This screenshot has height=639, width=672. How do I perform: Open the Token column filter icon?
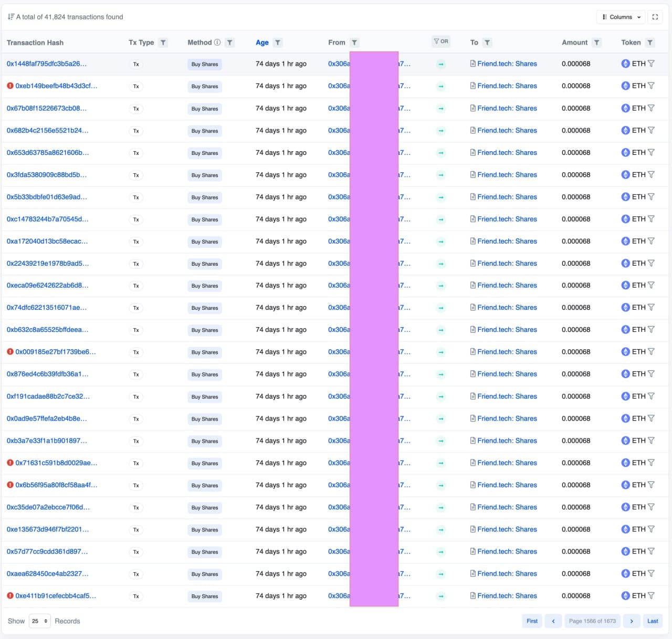650,43
